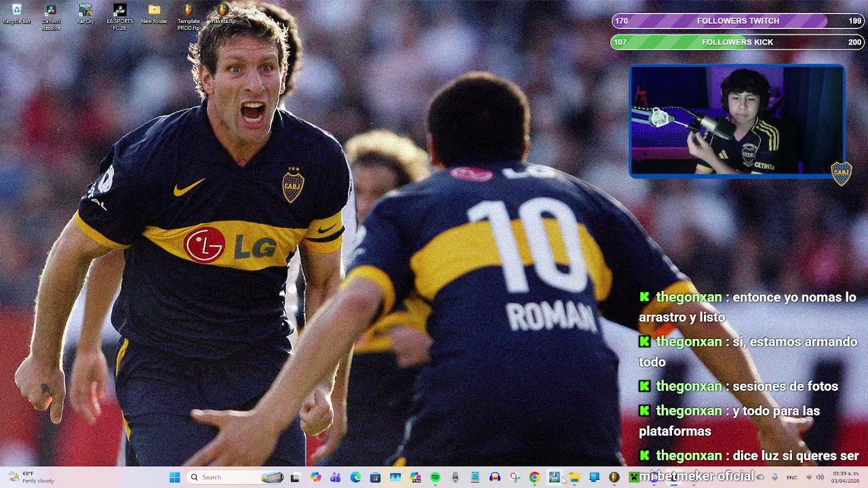Open Microsoft Teams from the taskbar
Viewport: 868px width, 488px height.
336,477
